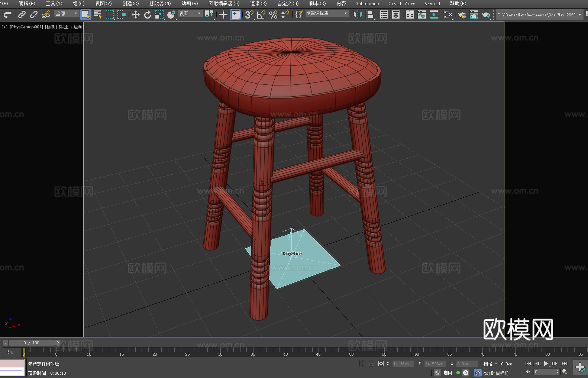Choose the Rectangular Selection Region tool
Image resolution: width=588 pixels, height=378 pixels.
pos(110,14)
